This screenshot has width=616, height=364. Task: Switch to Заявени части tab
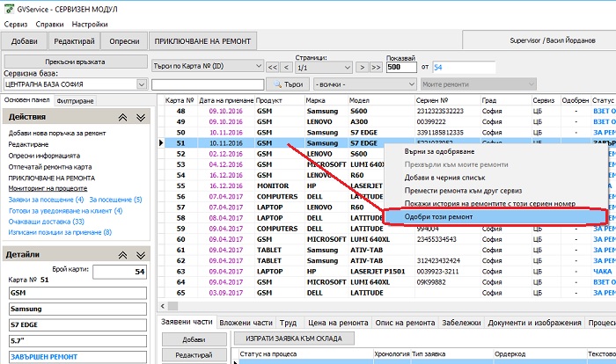point(187,322)
